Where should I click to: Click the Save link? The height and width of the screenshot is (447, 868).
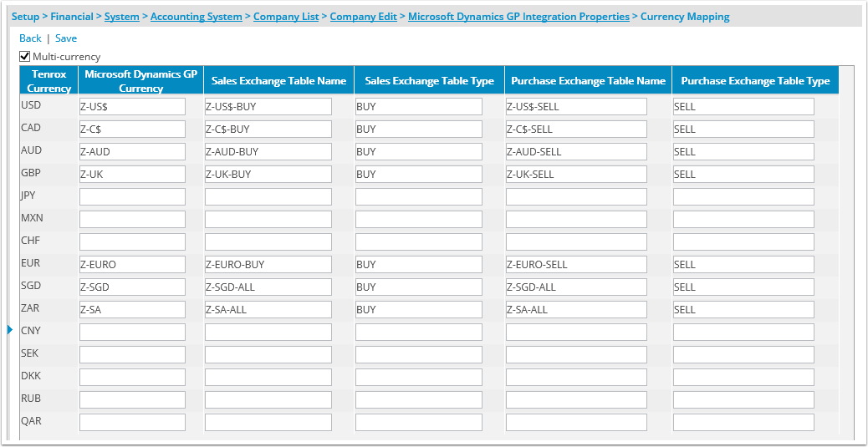(66, 38)
